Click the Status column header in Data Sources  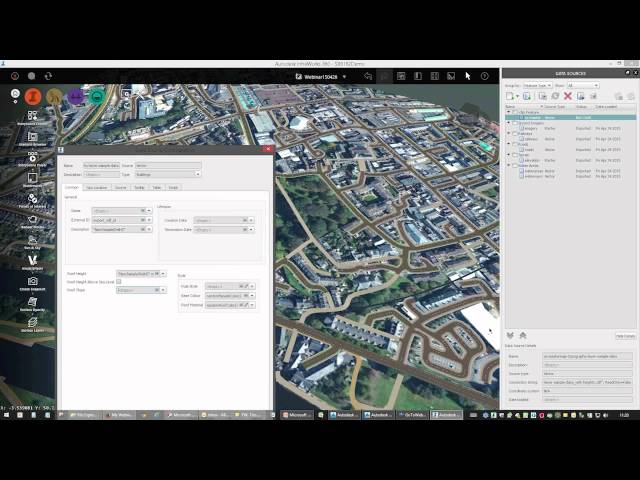pos(584,107)
